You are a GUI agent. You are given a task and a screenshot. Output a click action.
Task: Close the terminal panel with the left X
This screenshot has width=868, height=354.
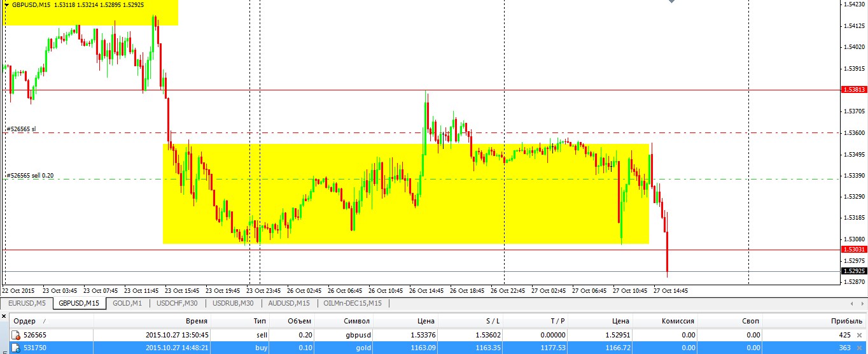click(x=3, y=316)
